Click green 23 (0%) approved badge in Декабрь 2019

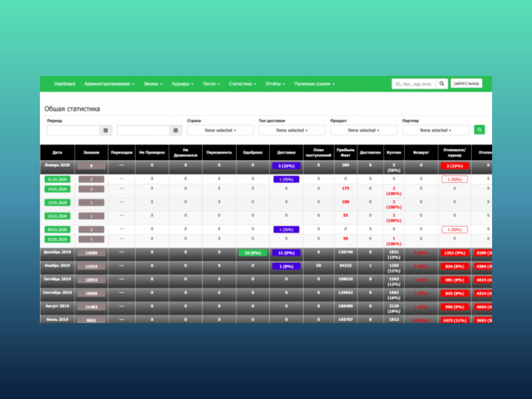click(x=253, y=253)
